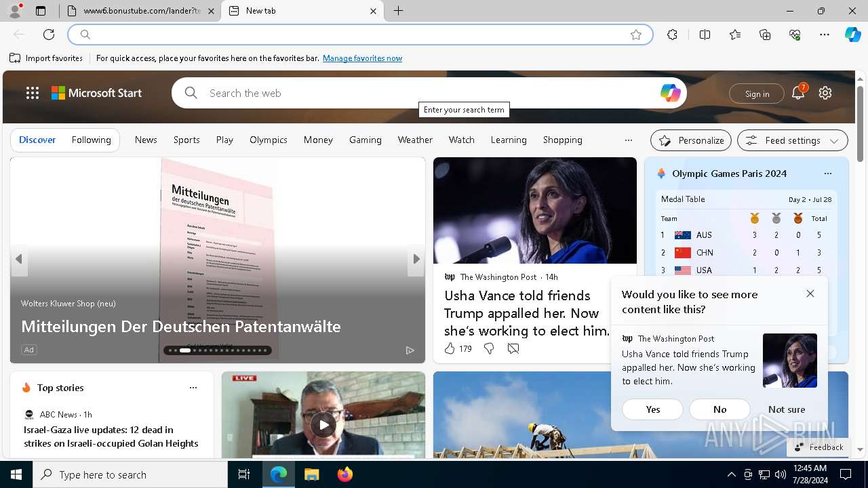Click Personalize button

click(691, 140)
